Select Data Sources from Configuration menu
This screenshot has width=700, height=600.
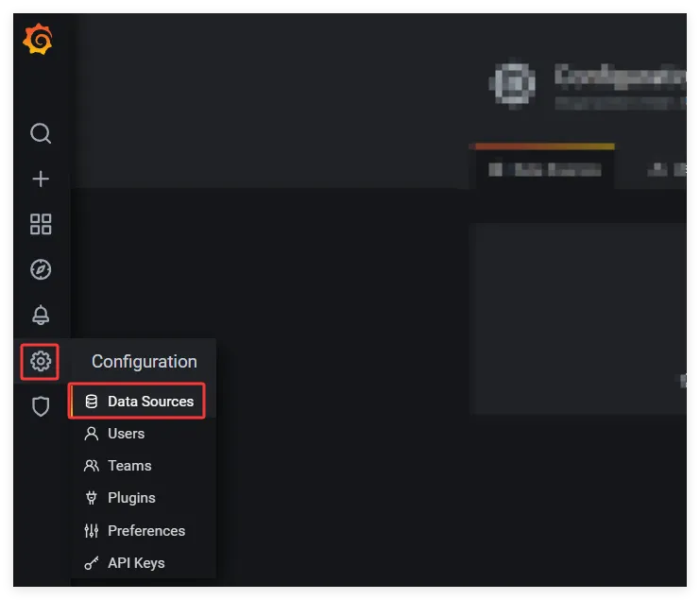(150, 402)
